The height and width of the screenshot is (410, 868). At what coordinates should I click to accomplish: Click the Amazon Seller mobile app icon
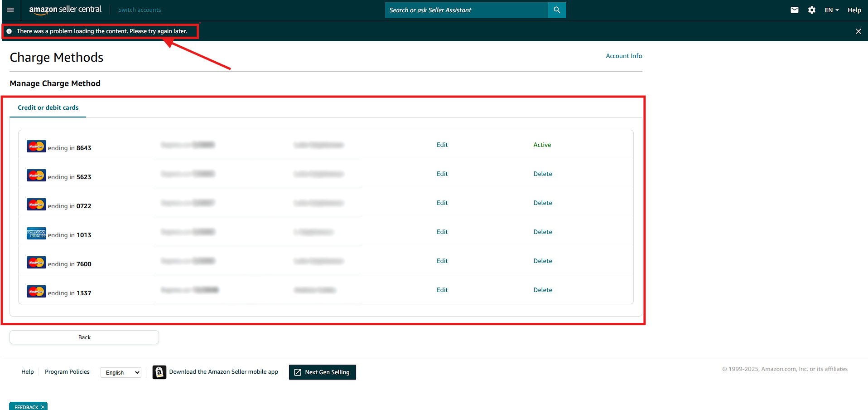[159, 372]
